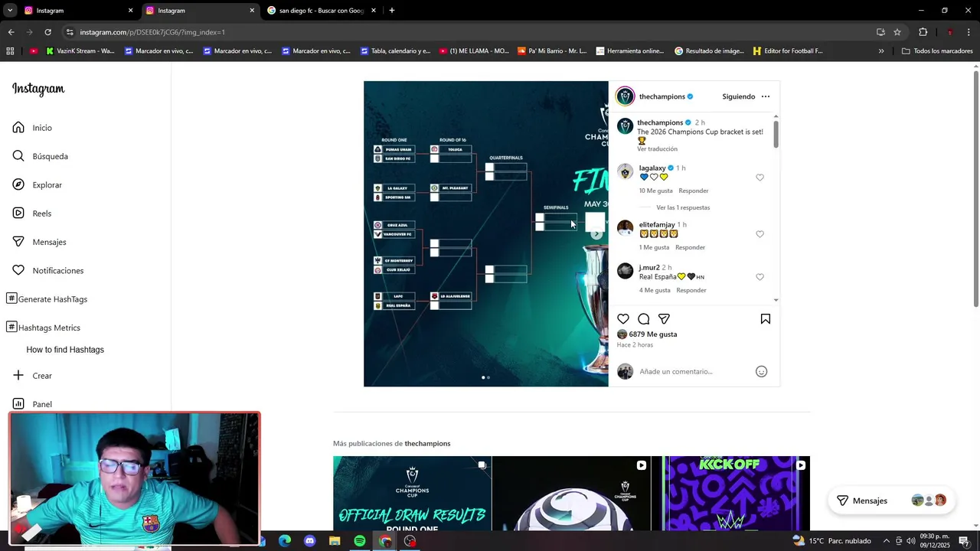The width and height of the screenshot is (980, 551).
Task: Open the Google apps grid in bookmarks bar
Action: tap(10, 51)
